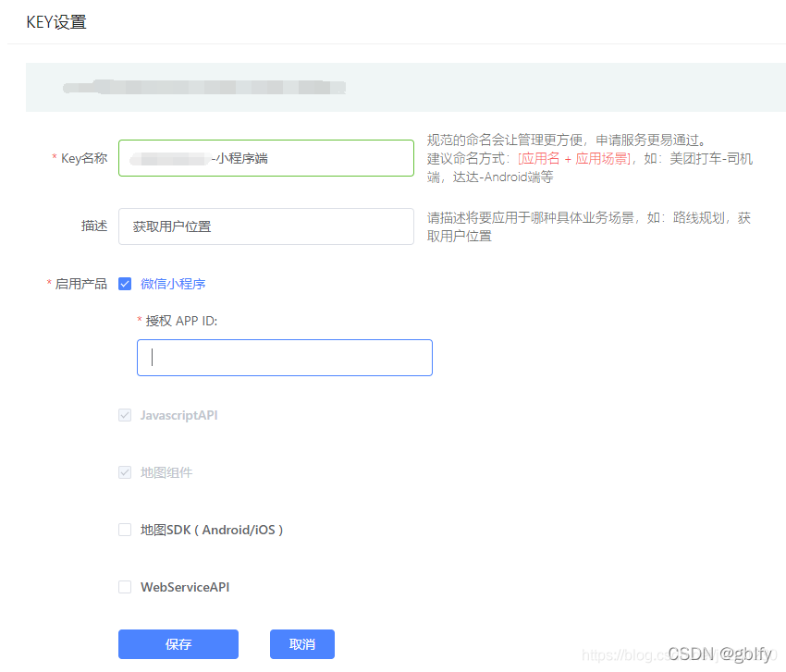Screen dimensions: 786x672
Task: Click the 保存 button to save settings
Action: [x=178, y=644]
